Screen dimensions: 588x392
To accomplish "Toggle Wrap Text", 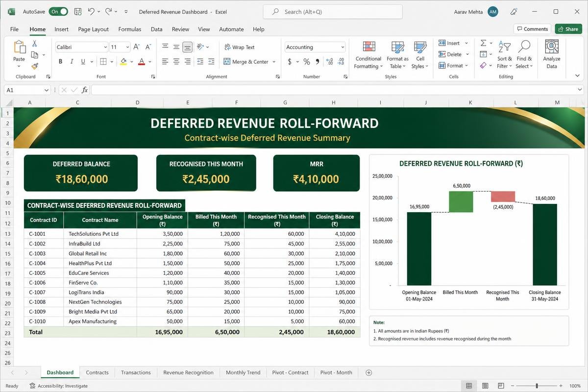I will click(x=240, y=47).
